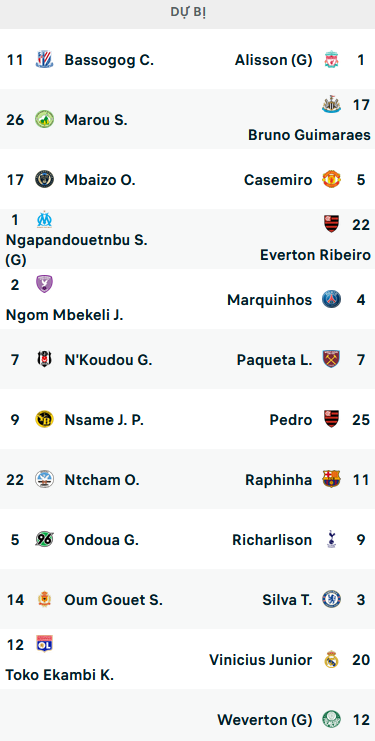Click the PSG crest beside Marquinhos

coord(331,300)
